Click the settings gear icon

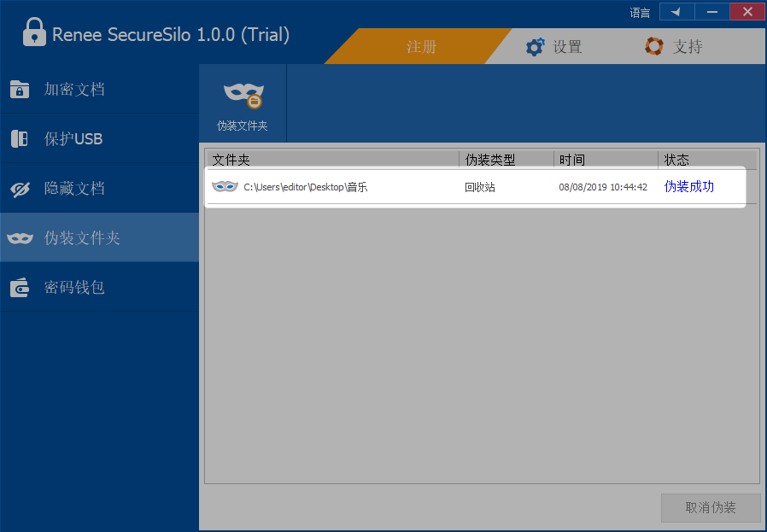pyautogui.click(x=535, y=47)
